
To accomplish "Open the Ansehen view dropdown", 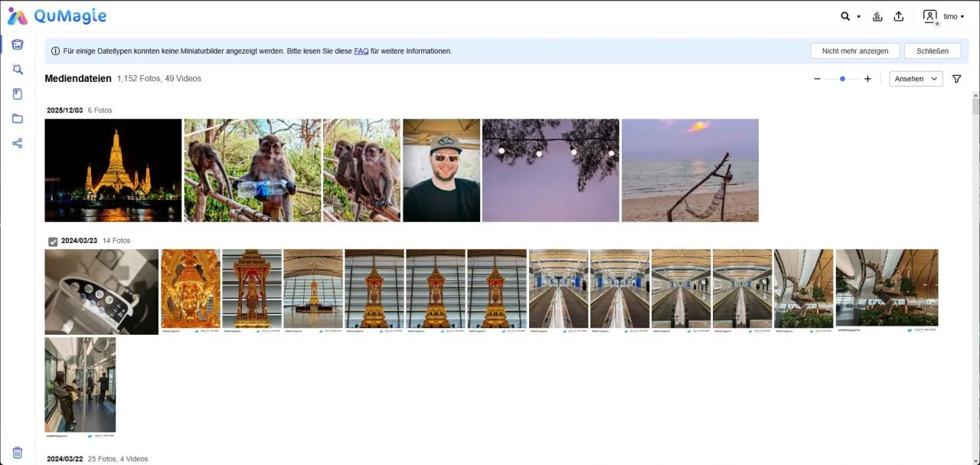I will [916, 79].
